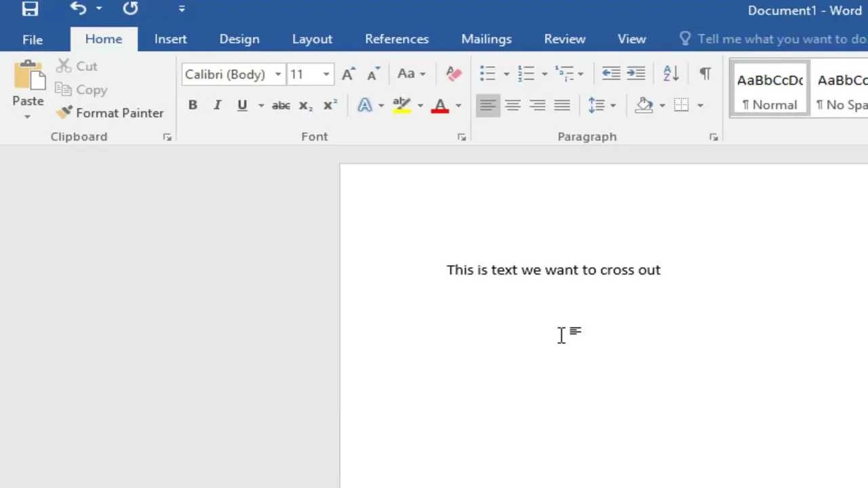Open the font size dropdown
Viewport: 868px width, 488px height.
click(x=326, y=75)
